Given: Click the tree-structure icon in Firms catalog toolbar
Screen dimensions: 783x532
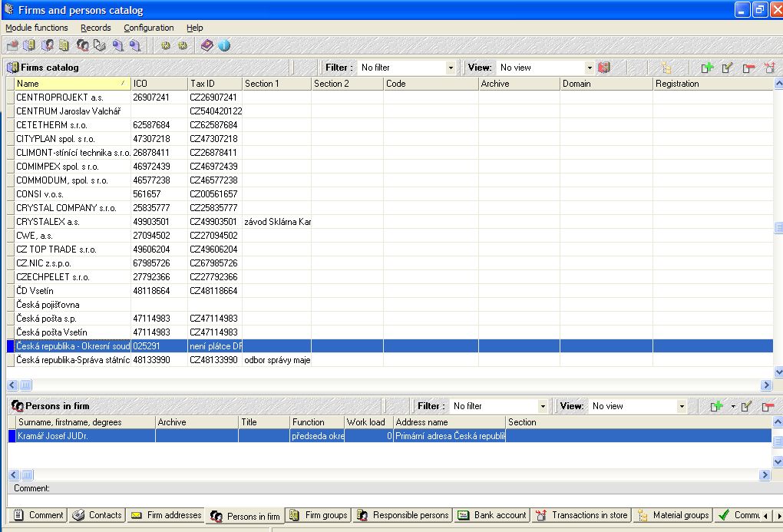Looking at the screenshot, I should (x=666, y=68).
